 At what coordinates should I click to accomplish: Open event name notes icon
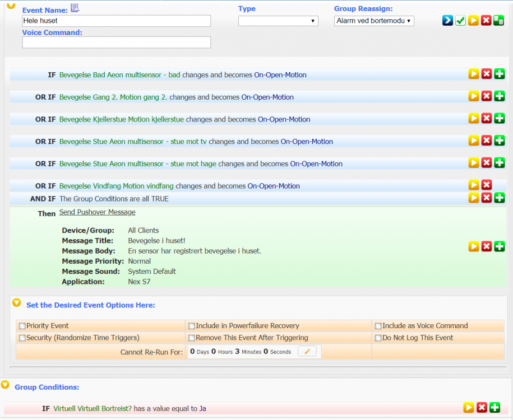[x=75, y=8]
